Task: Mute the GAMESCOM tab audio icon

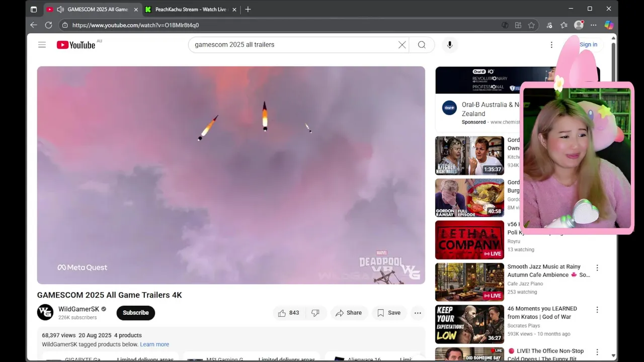Action: pos(60,9)
